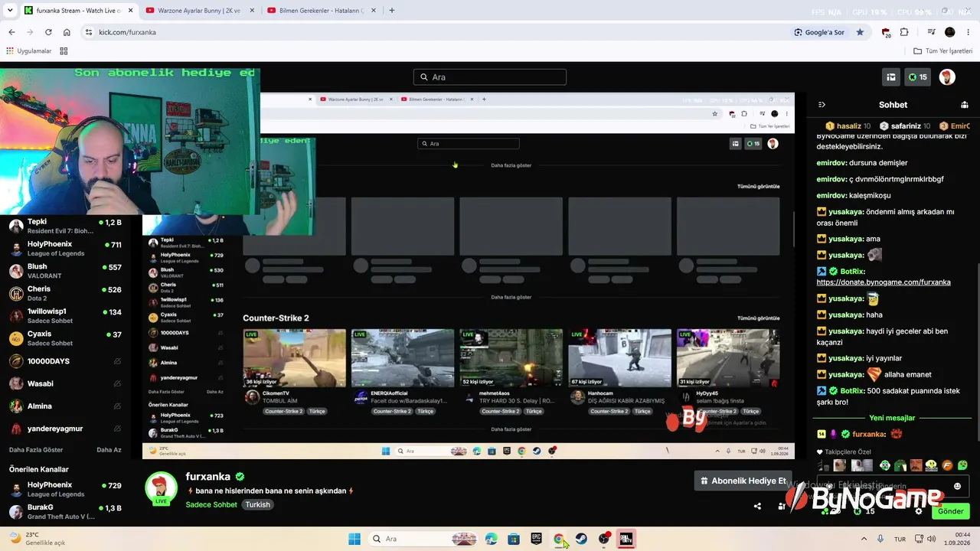Open offline channel yandereyagmur

[x=65, y=429]
